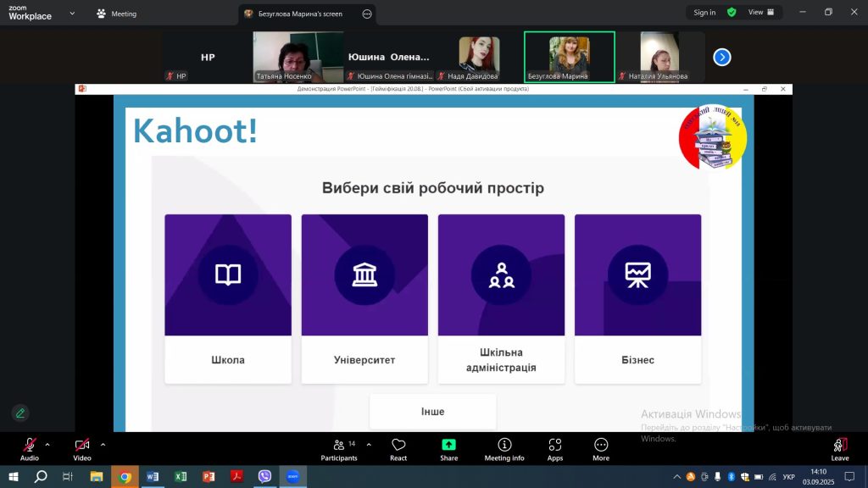Open Bluetooth tray icon
This screenshot has height=488, width=868.
tap(732, 477)
